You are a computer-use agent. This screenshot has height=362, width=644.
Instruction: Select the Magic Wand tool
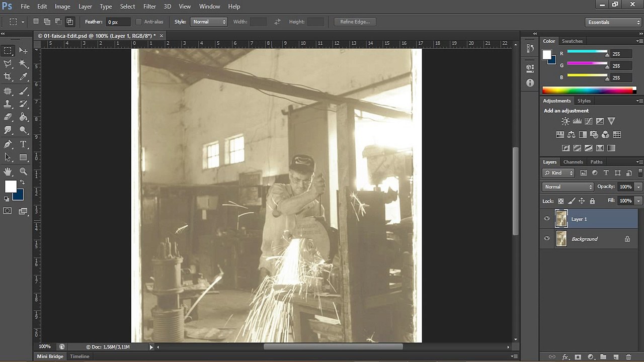point(24,64)
